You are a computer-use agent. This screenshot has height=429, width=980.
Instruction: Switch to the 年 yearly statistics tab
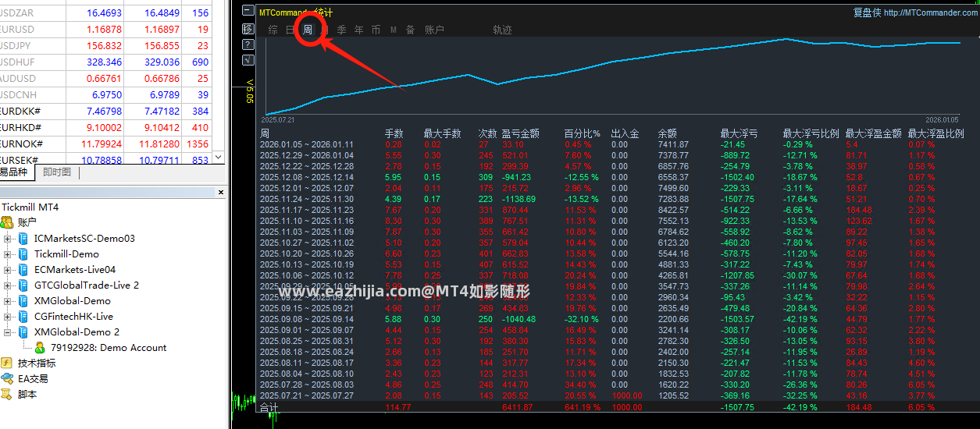(x=359, y=30)
